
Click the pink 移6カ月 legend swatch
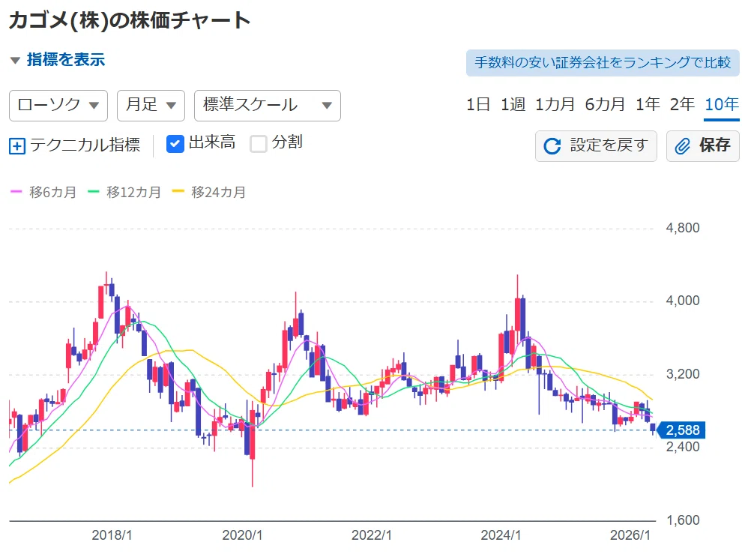[x=16, y=192]
